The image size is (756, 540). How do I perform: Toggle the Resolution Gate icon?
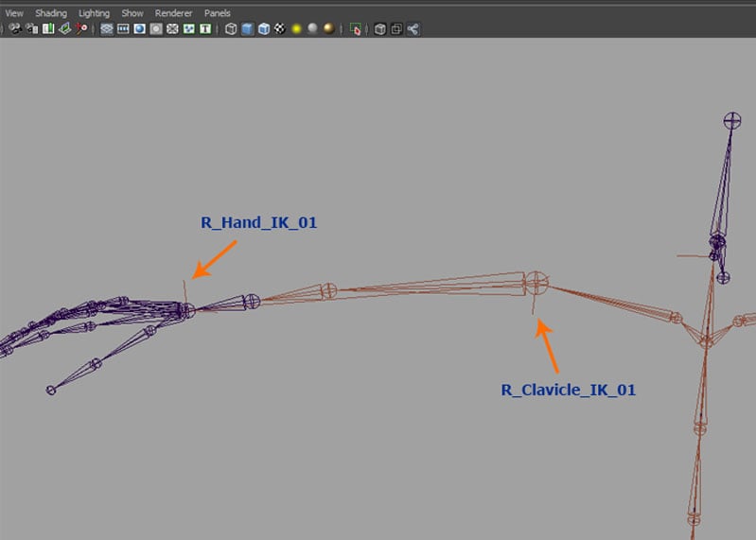(139, 29)
